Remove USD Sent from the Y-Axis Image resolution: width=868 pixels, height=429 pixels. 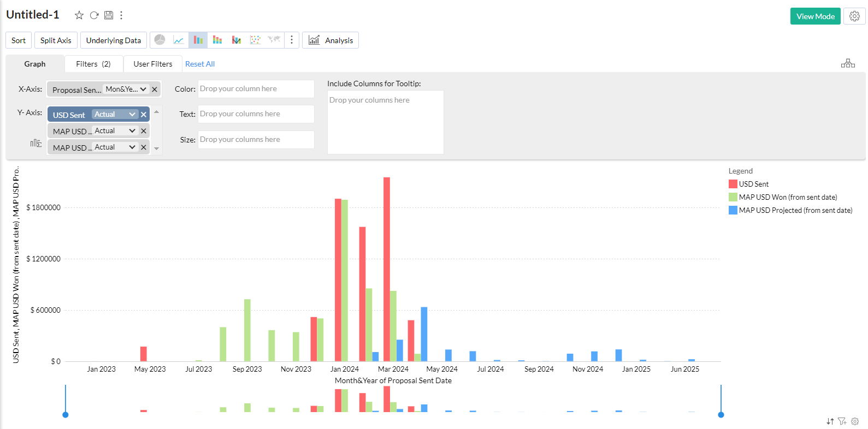144,115
